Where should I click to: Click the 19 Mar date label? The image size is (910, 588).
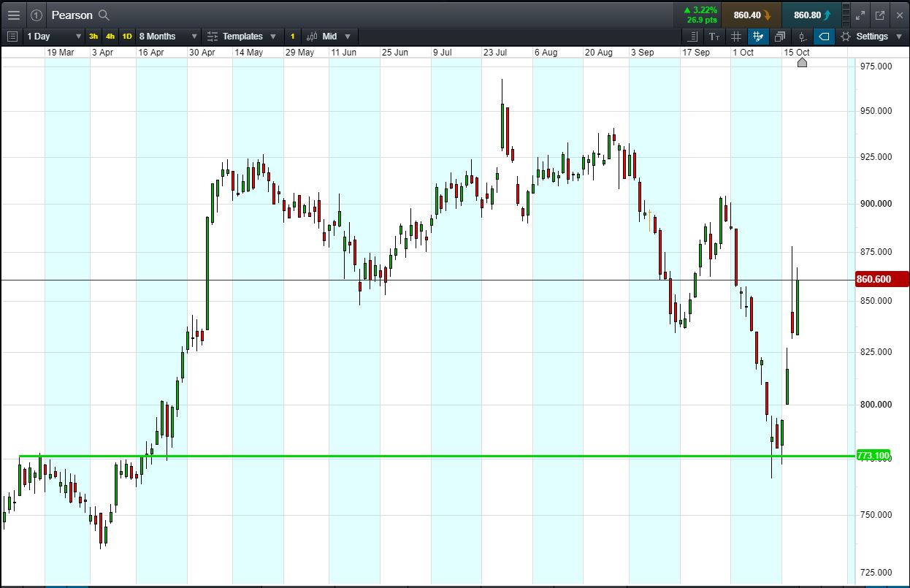coord(61,53)
